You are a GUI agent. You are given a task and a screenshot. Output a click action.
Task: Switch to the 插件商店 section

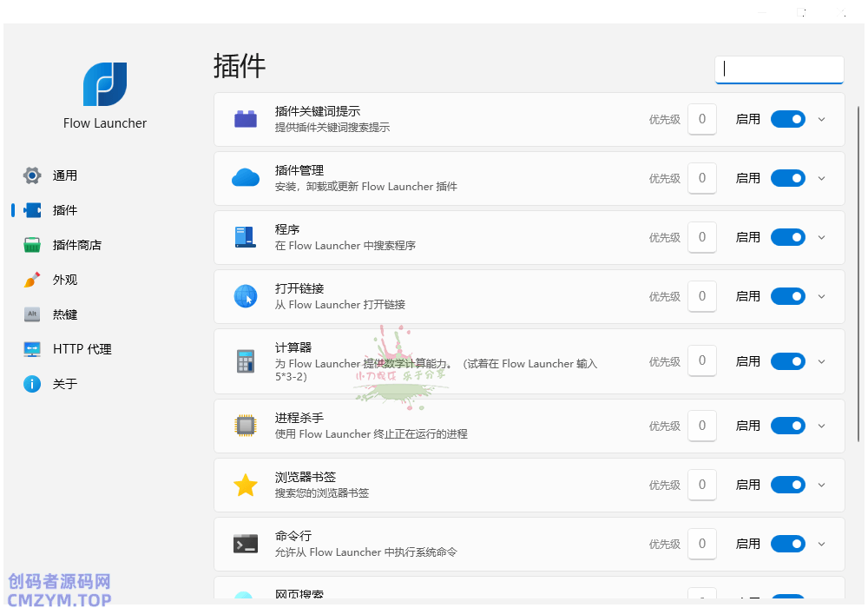click(x=76, y=245)
